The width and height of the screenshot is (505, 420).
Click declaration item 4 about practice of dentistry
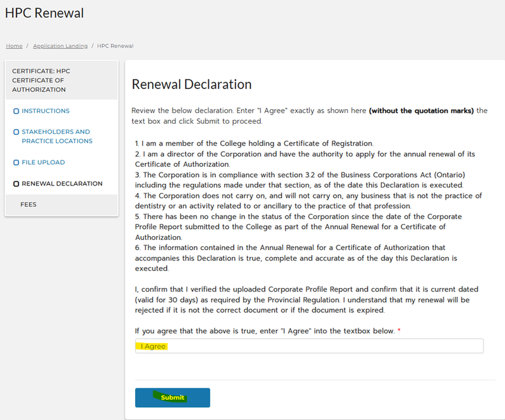click(308, 201)
